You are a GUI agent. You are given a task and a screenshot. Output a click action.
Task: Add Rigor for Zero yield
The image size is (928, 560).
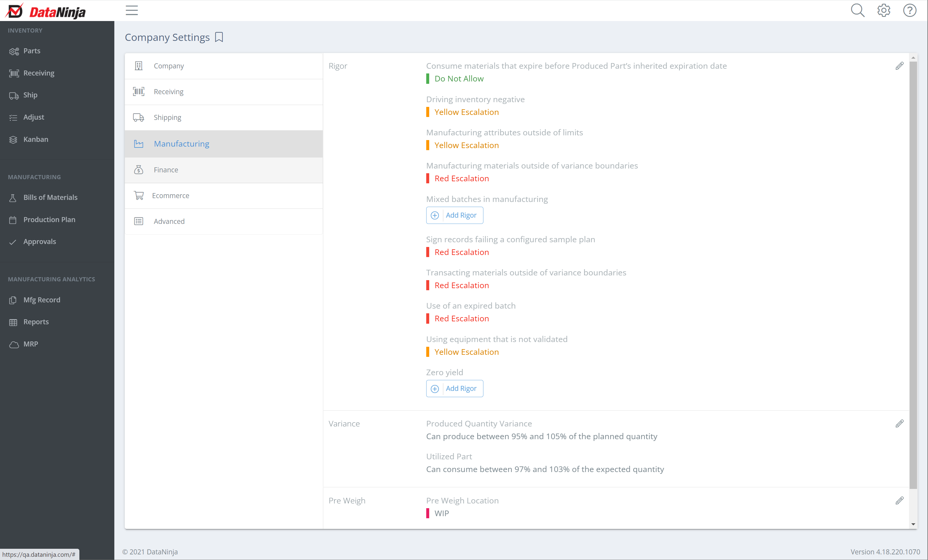pyautogui.click(x=454, y=388)
